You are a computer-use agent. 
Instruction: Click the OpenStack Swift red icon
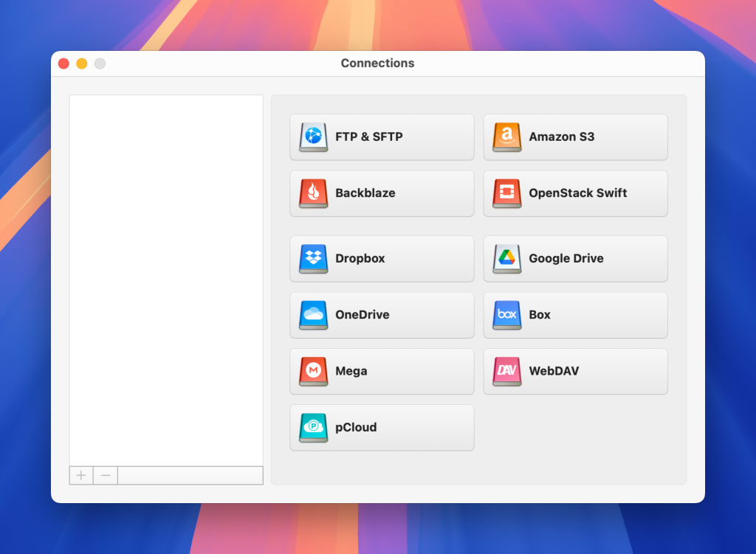tap(506, 193)
